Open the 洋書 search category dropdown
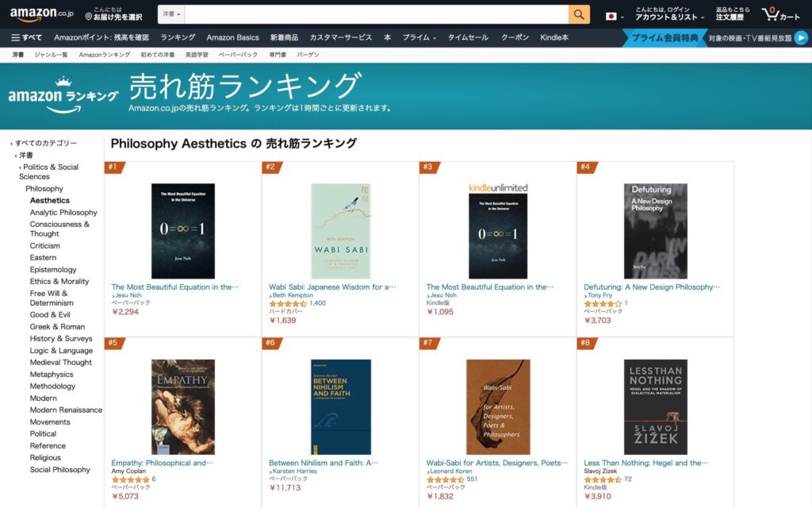 (171, 14)
